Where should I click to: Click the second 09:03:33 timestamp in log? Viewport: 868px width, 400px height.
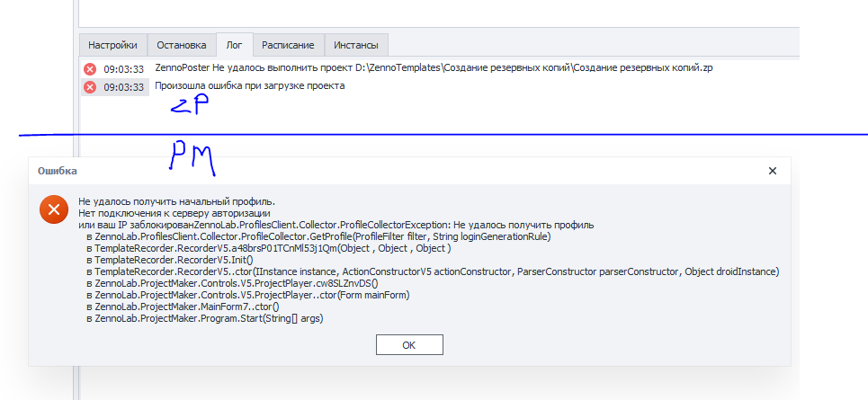tap(124, 87)
